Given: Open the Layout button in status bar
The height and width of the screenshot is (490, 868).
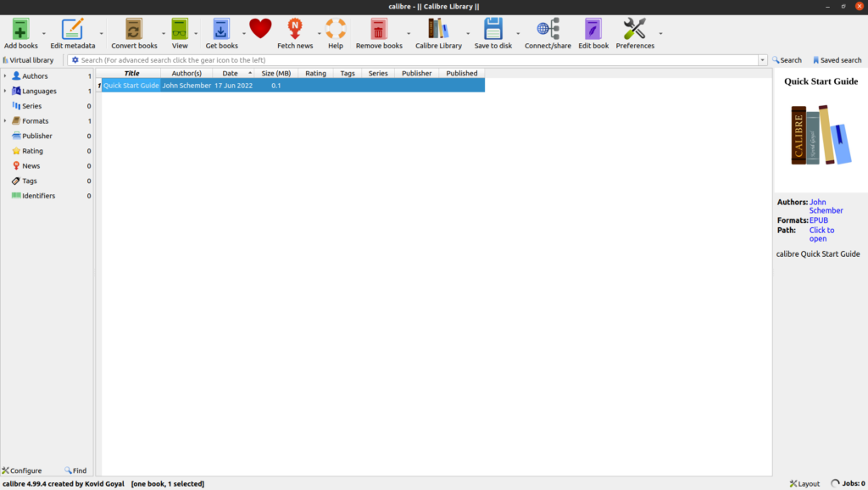Looking at the screenshot, I should 804,483.
